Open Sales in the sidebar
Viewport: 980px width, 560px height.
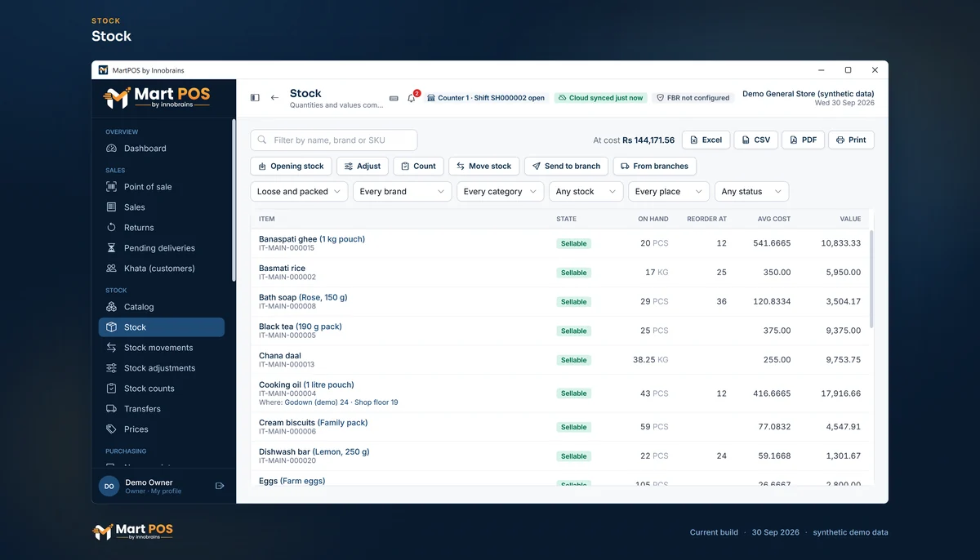pyautogui.click(x=162, y=207)
